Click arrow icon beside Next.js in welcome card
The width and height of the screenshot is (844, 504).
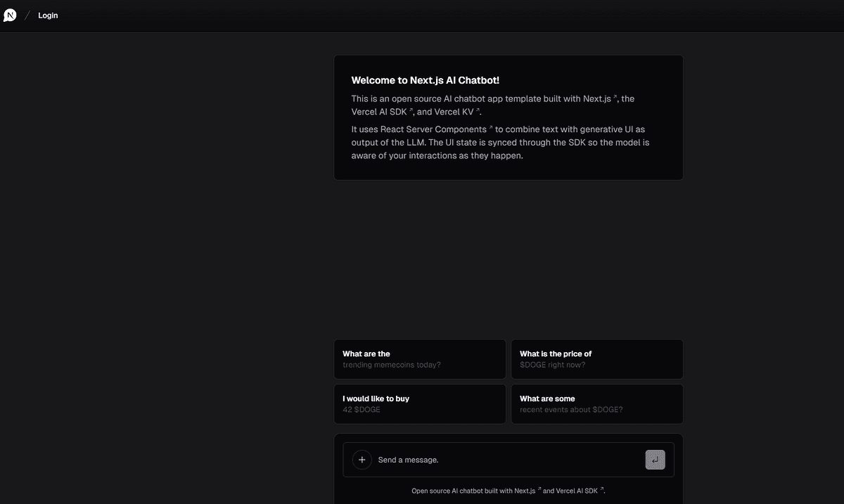tap(615, 98)
